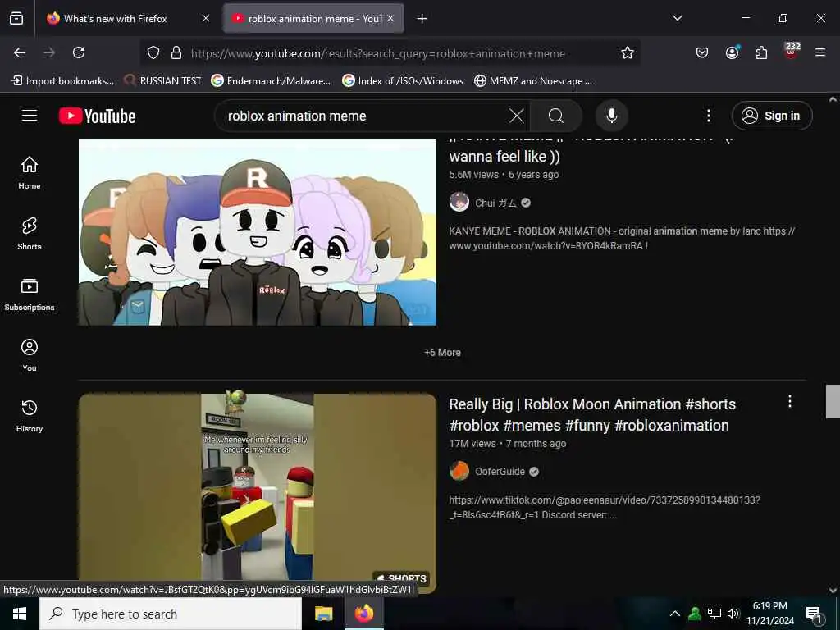Screen dimensions: 840x630
Task: Open the YouTube guide hamburger menu
Action: tap(30, 115)
